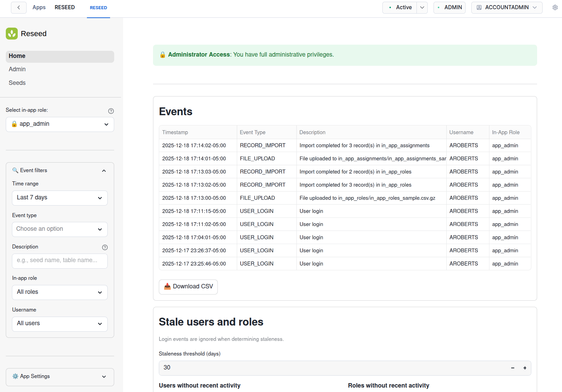Click the Username filter showing All users

click(x=60, y=323)
